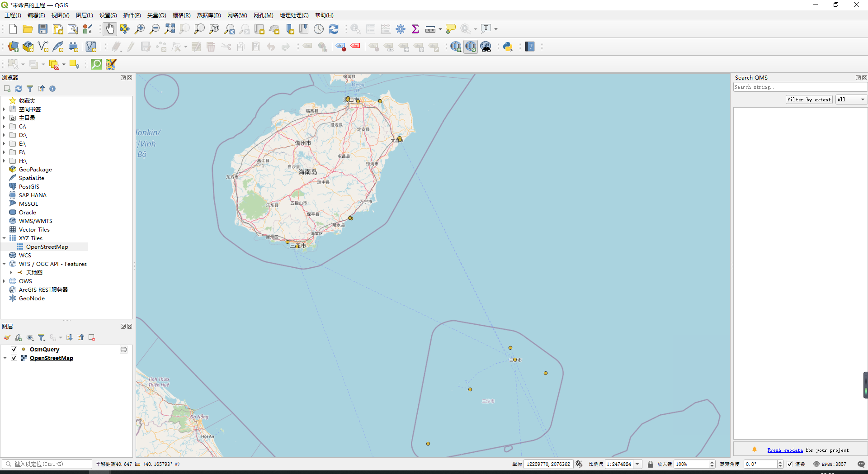Open the map scale dropdown
Screen dimensions: 868x474
pyautogui.click(x=637, y=464)
